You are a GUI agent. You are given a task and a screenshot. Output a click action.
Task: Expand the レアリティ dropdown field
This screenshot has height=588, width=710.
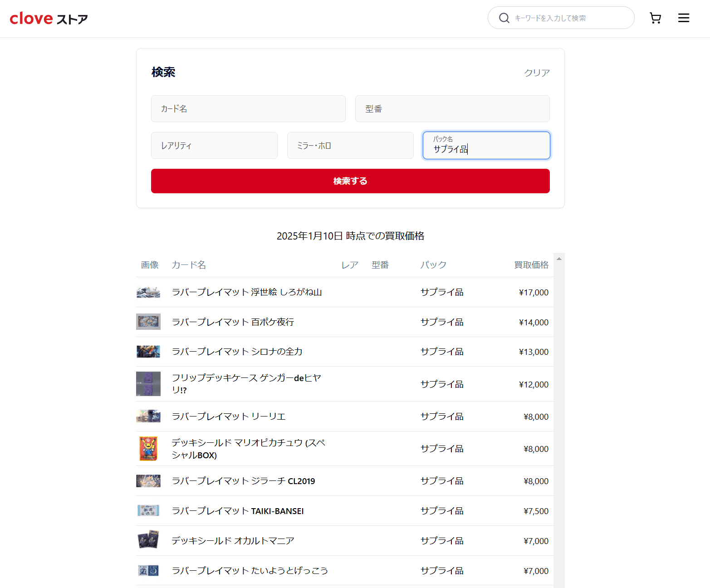[214, 146]
